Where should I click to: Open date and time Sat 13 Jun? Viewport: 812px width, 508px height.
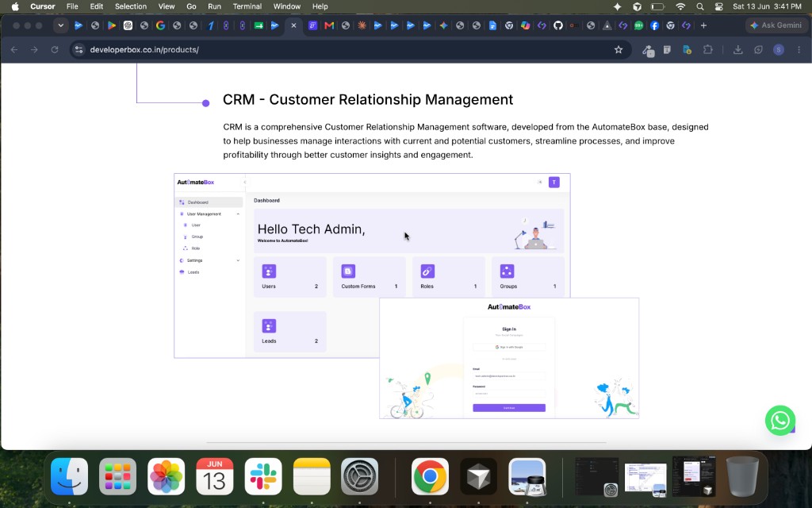[767, 6]
